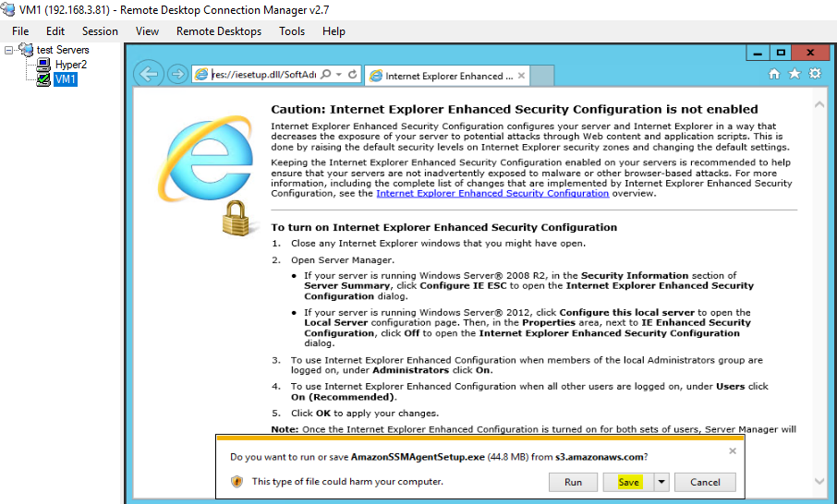Click the IE page icon in address bar
The image size is (837, 504).
pos(201,75)
